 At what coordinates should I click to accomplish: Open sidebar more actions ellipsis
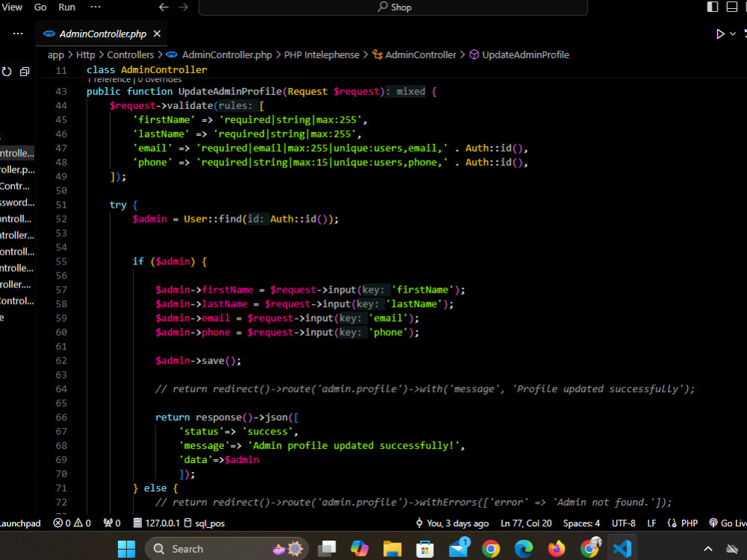[x=18, y=34]
